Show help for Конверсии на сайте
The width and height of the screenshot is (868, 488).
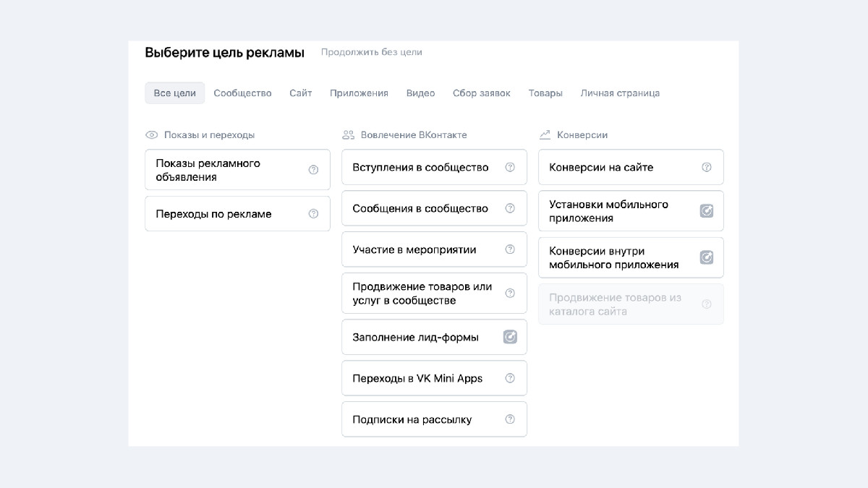[707, 167]
